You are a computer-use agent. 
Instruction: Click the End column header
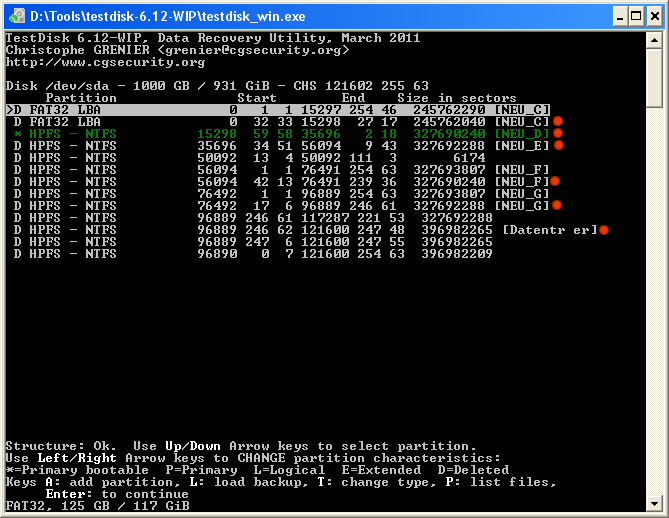tap(353, 98)
